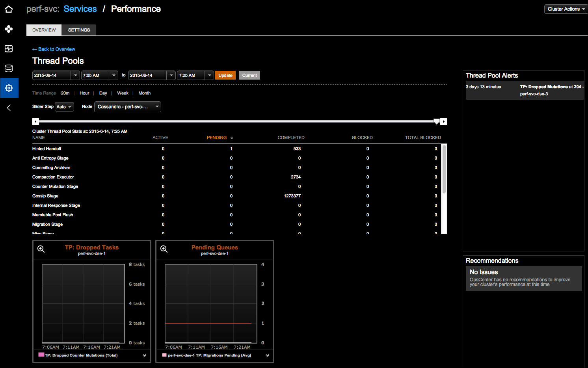Switch to the SETTINGS tab
The width and height of the screenshot is (588, 368).
(x=78, y=30)
